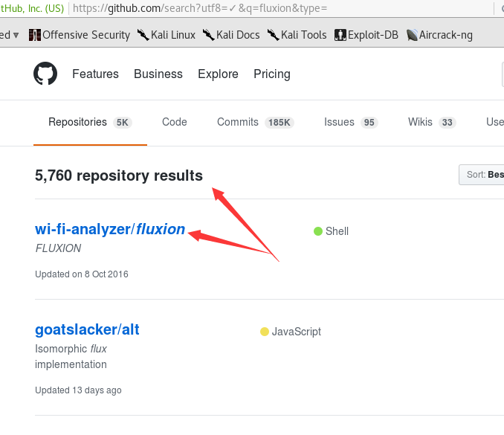The height and width of the screenshot is (435, 504).
Task: Expand the Most Visited bookmarks dropdown arrow
Action: [16, 35]
